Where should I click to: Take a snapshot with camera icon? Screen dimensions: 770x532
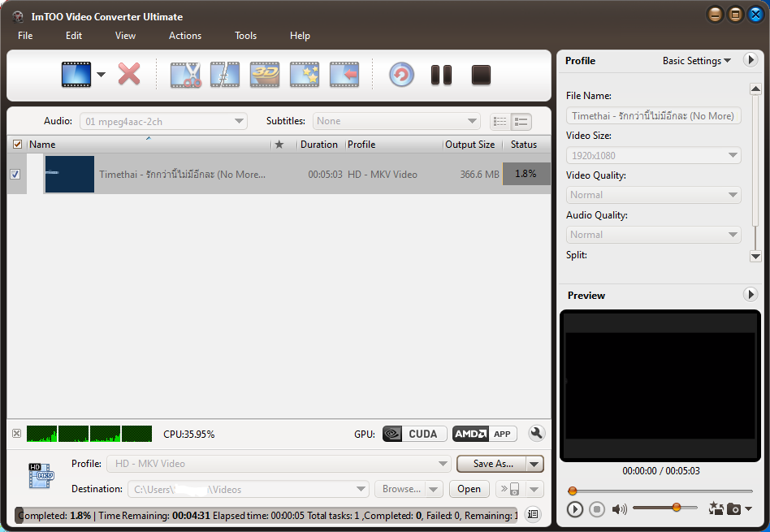[x=733, y=509]
